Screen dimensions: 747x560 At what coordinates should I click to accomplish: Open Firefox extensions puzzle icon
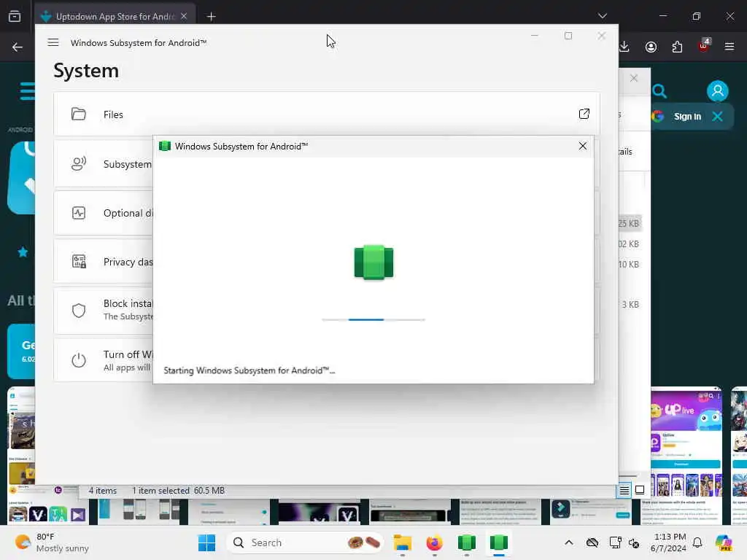(x=677, y=47)
